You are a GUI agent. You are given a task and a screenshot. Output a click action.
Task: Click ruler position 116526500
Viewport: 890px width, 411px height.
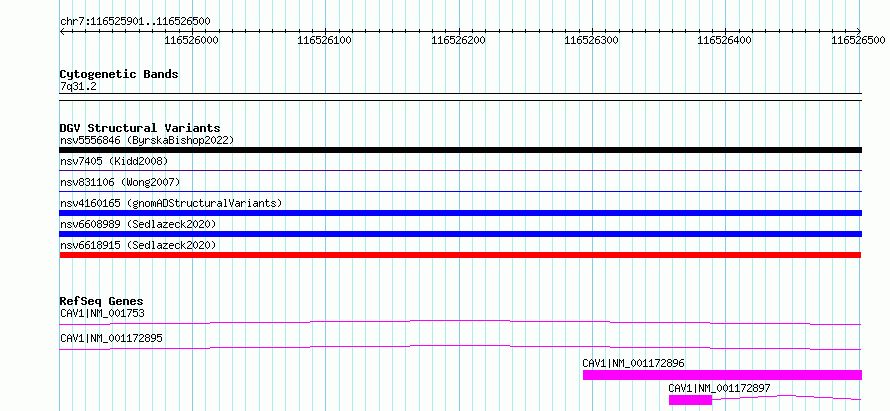tap(858, 40)
